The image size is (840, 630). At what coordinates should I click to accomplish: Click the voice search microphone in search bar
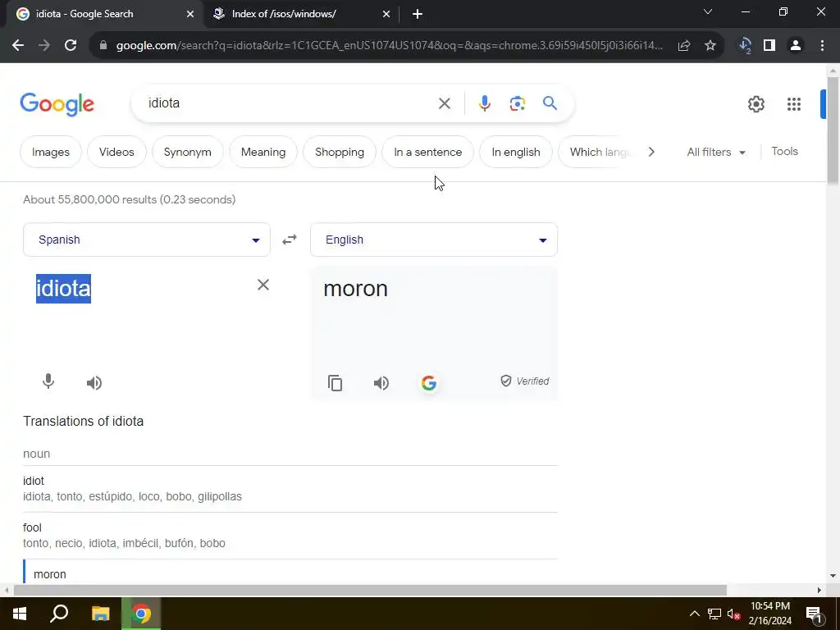[x=484, y=103]
